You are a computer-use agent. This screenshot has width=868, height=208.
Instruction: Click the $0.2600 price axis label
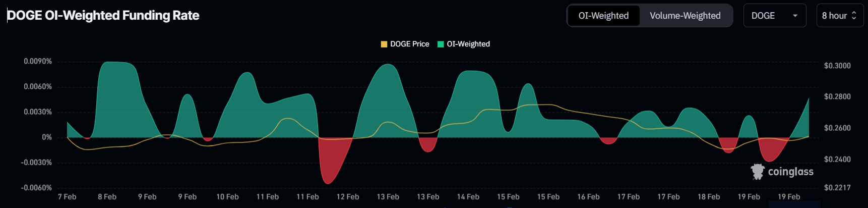pos(837,128)
